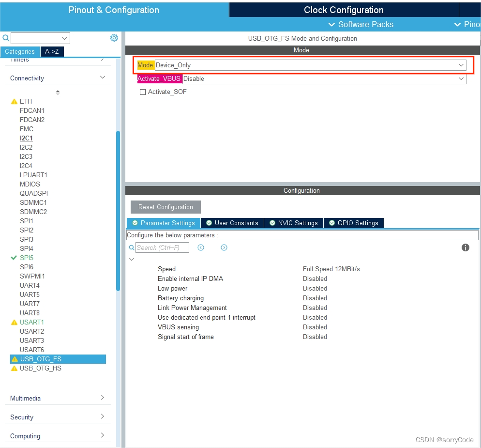Viewport: 481px width, 448px height.
Task: Click the Disabled value for Link Power Management
Action: click(315, 308)
